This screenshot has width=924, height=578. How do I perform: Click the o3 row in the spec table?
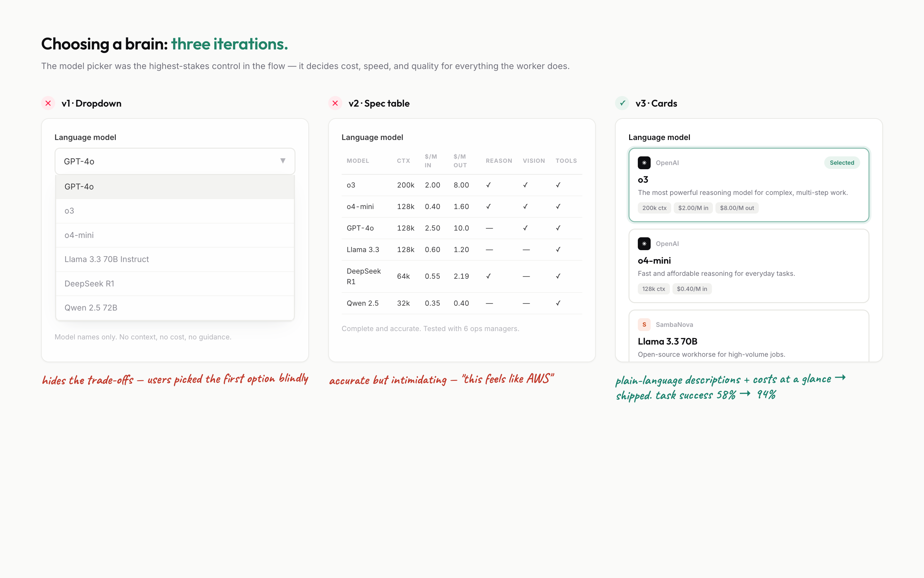tap(462, 185)
